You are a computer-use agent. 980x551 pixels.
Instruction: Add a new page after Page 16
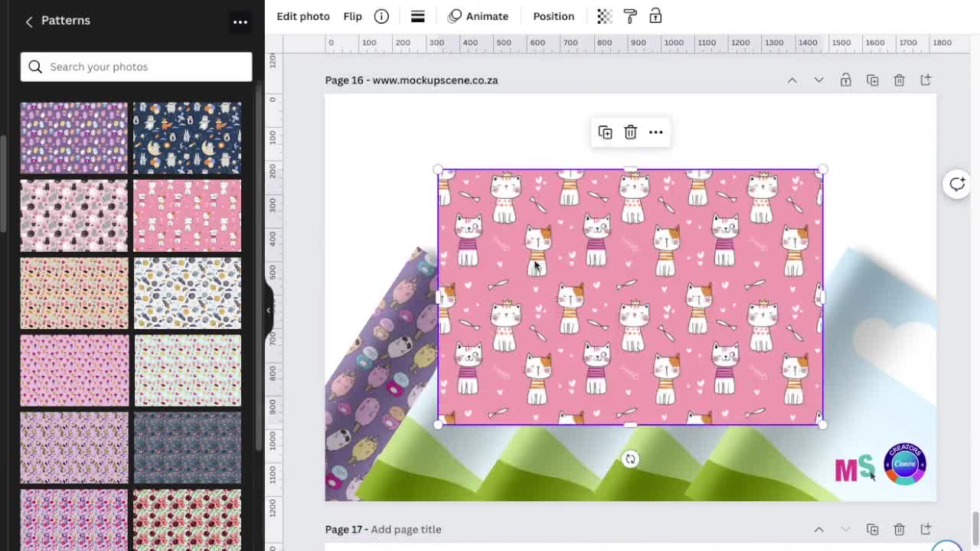click(x=926, y=80)
